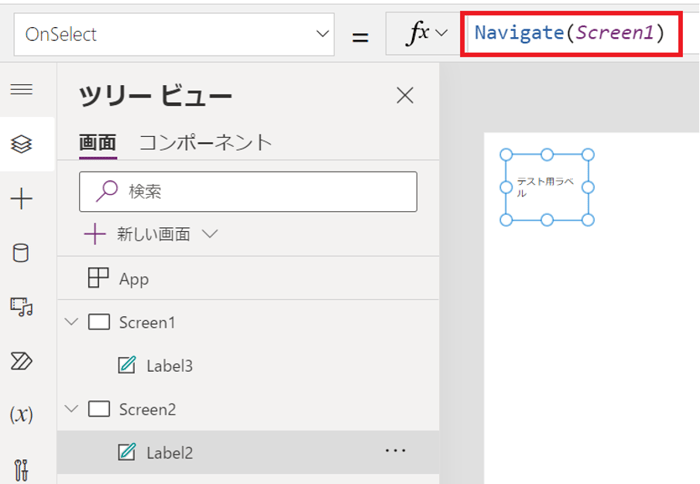Image resolution: width=700 pixels, height=484 pixels.
Task: Select the App tree item
Action: pos(248,278)
